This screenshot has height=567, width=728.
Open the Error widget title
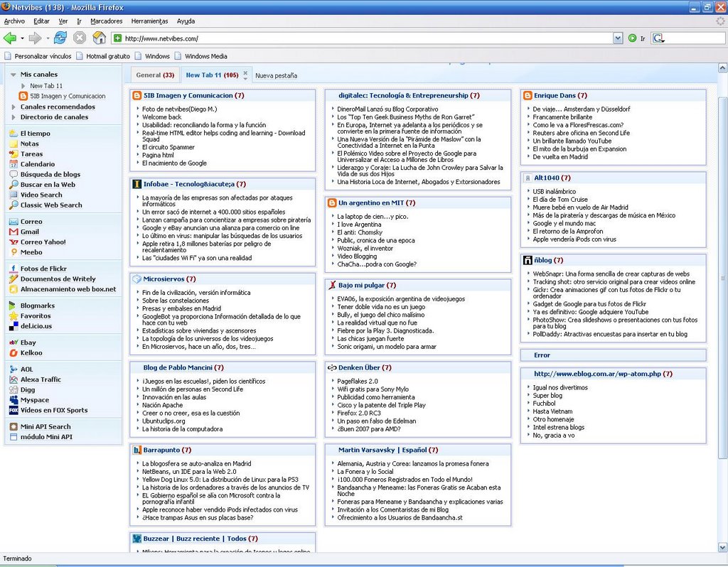(x=542, y=355)
